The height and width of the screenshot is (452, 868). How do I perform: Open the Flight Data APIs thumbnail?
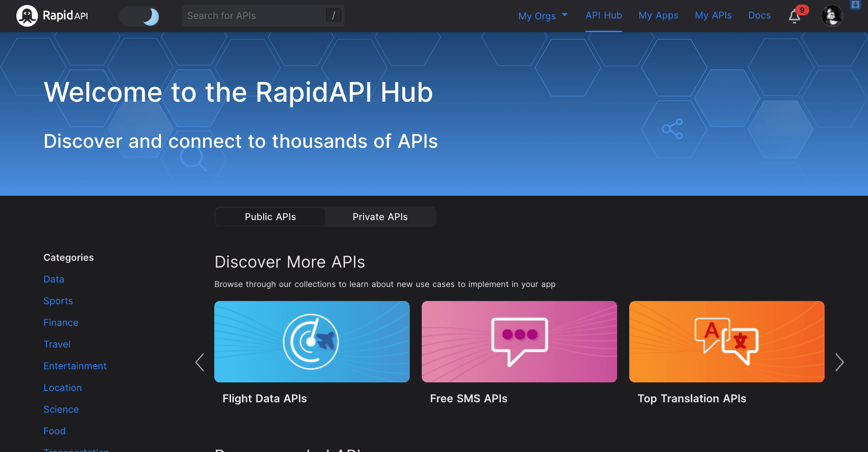tap(312, 342)
